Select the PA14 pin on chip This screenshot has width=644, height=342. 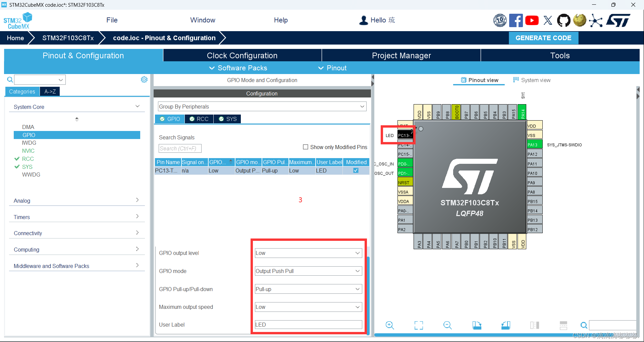click(522, 112)
